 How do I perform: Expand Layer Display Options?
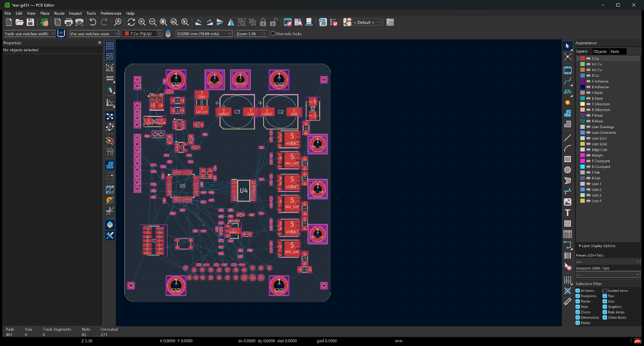pyautogui.click(x=597, y=246)
